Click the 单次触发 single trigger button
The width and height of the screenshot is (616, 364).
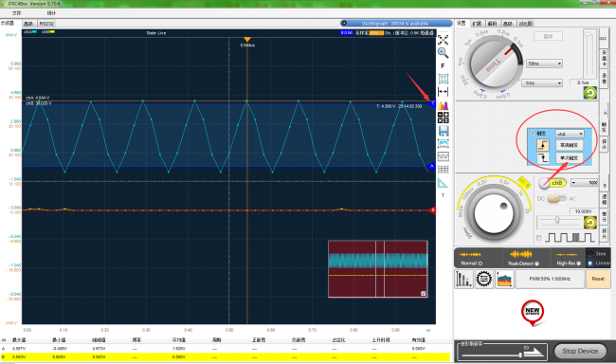[570, 158]
